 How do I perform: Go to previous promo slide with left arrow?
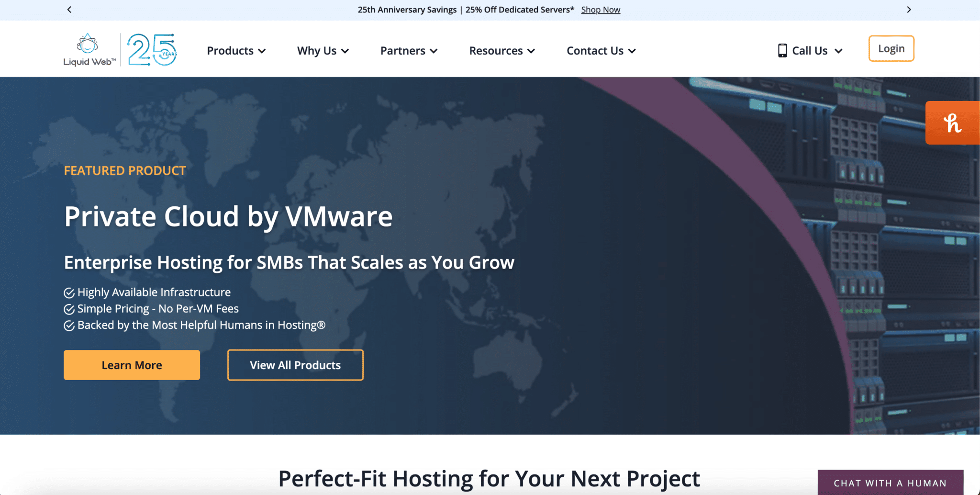coord(69,9)
